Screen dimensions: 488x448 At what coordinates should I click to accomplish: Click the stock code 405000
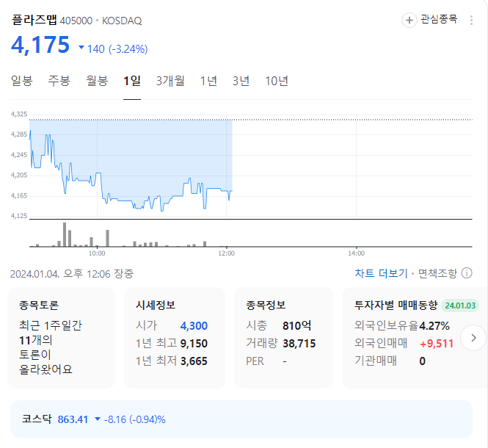click(x=76, y=21)
